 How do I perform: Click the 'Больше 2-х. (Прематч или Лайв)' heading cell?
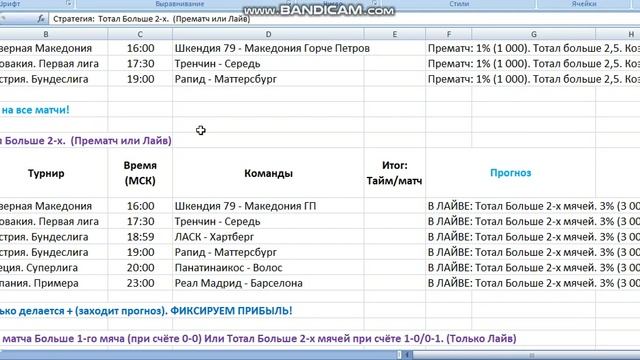86,141
